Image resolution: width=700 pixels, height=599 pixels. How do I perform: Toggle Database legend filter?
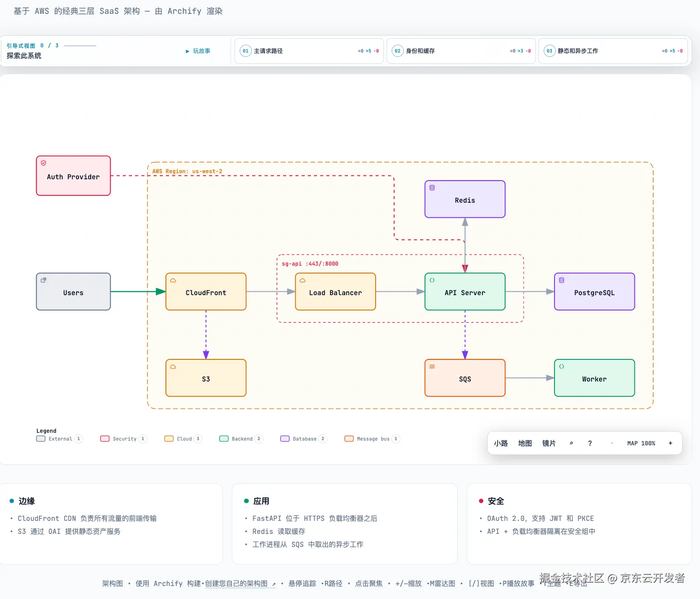[304, 439]
